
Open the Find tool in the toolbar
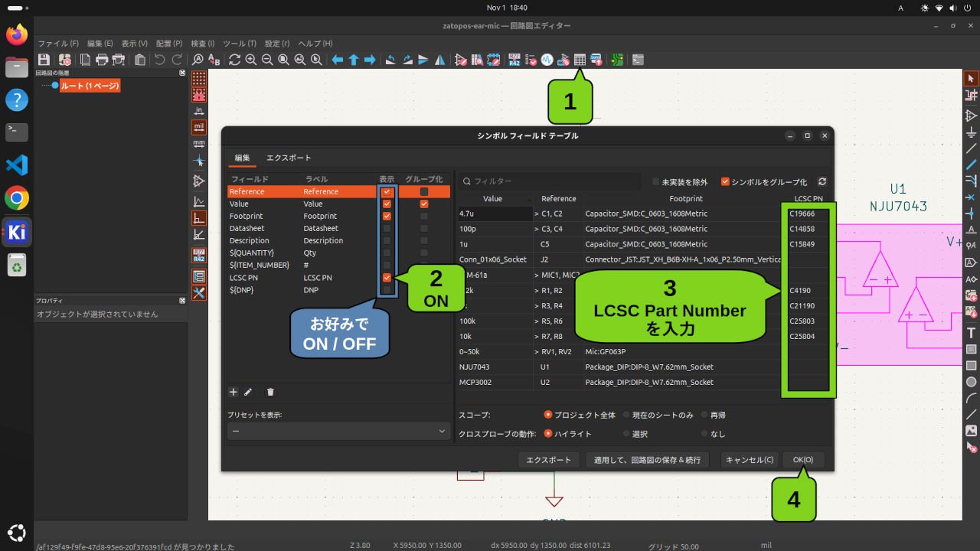click(x=198, y=59)
